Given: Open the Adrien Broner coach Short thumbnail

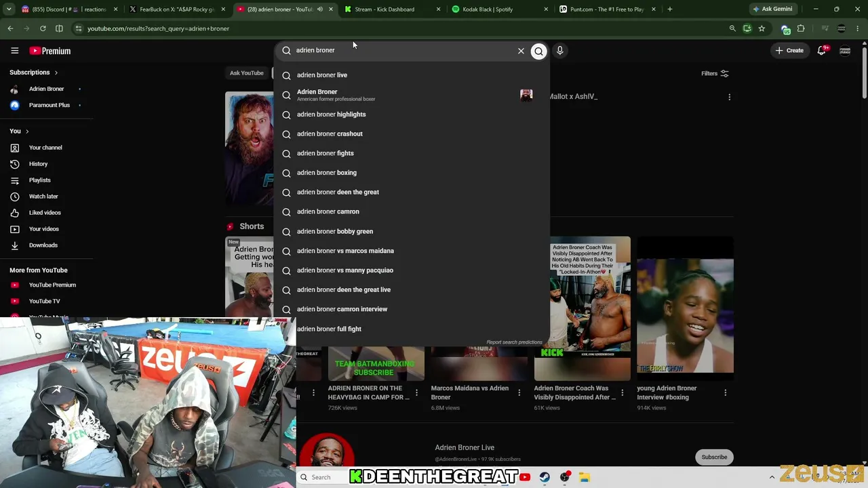Looking at the screenshot, I should coord(582,308).
